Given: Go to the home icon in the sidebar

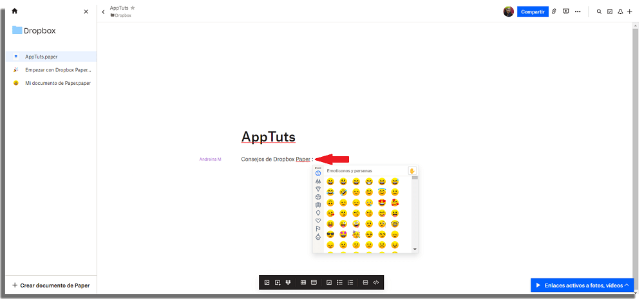Looking at the screenshot, I should point(15,12).
